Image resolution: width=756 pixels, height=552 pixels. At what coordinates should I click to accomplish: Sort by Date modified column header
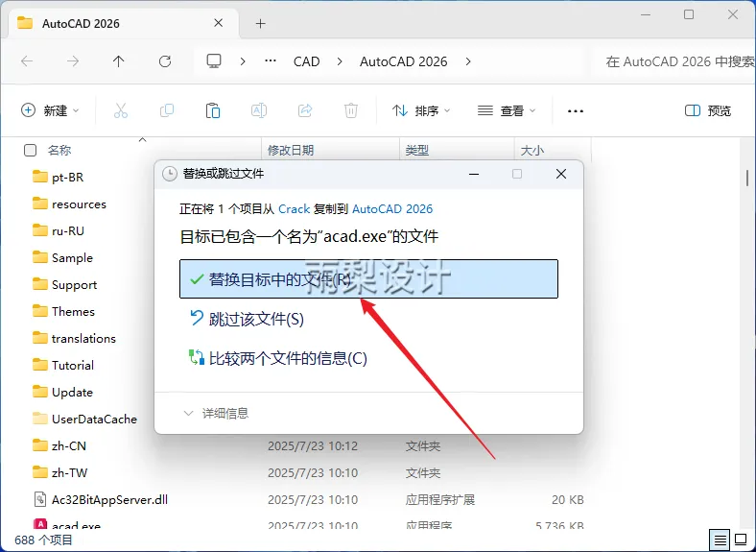click(x=291, y=151)
